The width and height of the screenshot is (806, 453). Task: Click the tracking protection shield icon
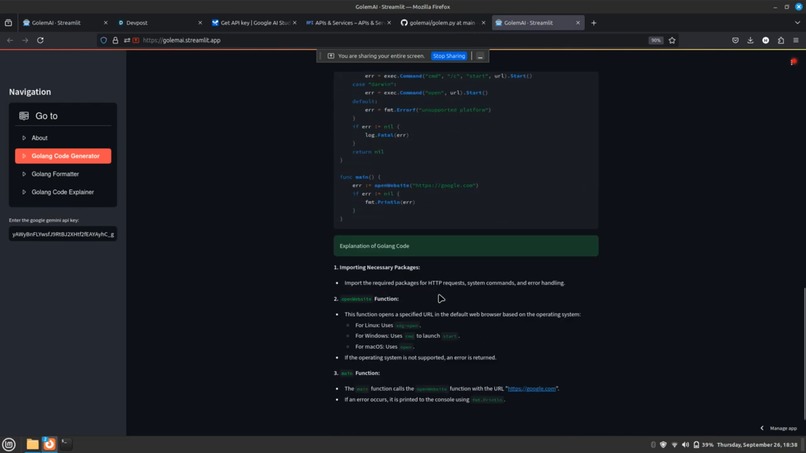(103, 40)
